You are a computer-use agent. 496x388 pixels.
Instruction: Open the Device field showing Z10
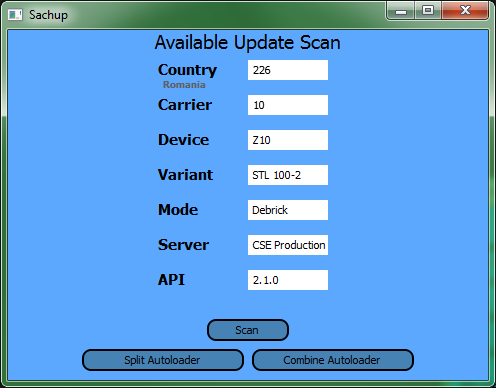288,140
